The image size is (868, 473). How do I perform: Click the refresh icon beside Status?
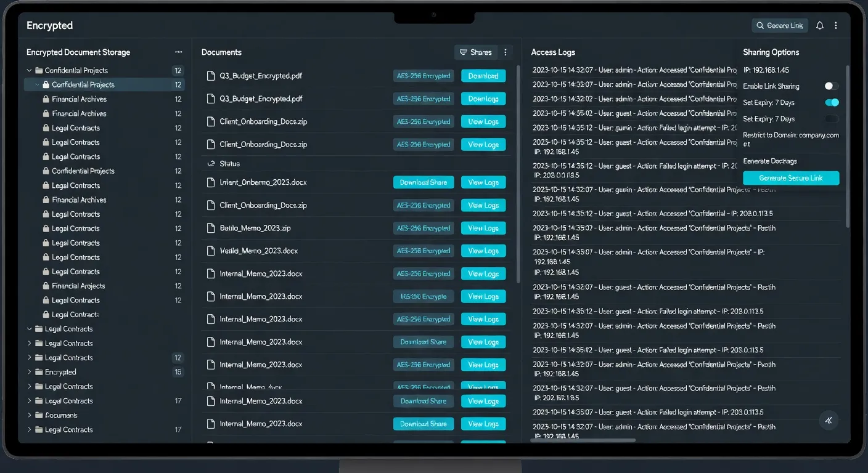(210, 164)
